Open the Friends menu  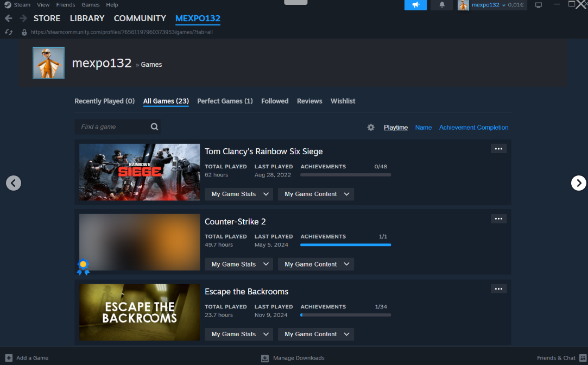coord(66,5)
